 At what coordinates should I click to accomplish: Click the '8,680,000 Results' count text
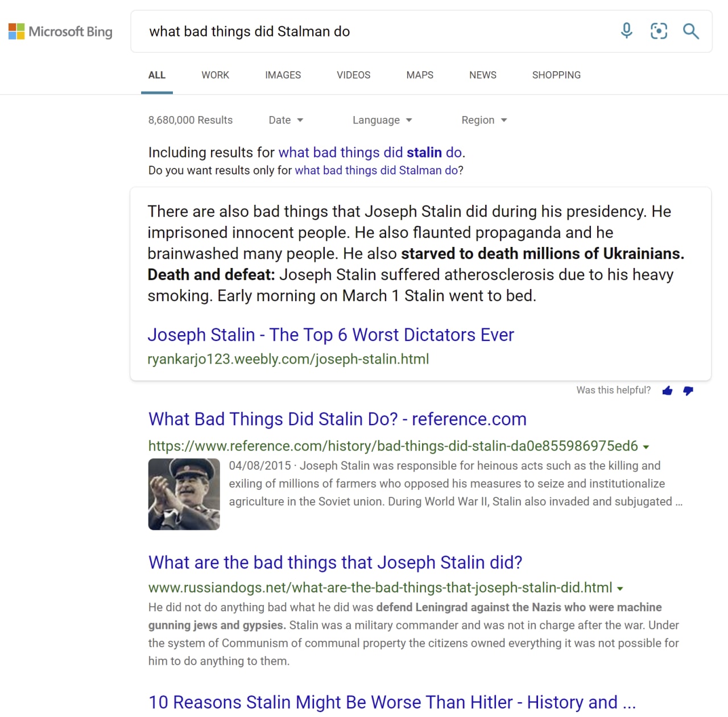[191, 120]
